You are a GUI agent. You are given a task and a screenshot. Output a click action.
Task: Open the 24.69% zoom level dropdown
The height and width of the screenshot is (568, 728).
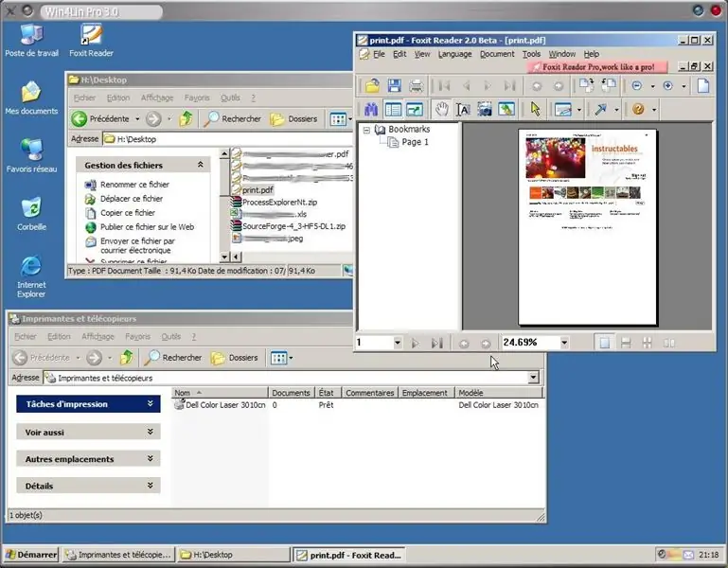pos(564,343)
